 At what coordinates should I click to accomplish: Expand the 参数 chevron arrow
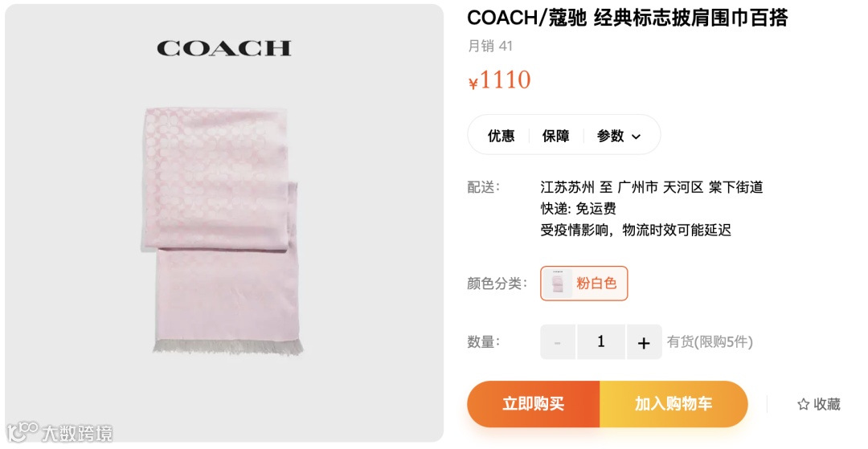(636, 137)
